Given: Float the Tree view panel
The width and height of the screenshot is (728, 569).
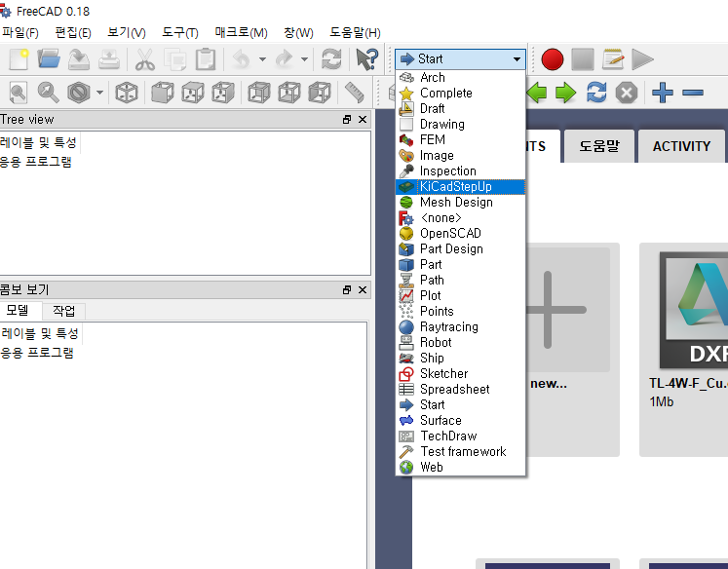Looking at the screenshot, I should [347, 119].
